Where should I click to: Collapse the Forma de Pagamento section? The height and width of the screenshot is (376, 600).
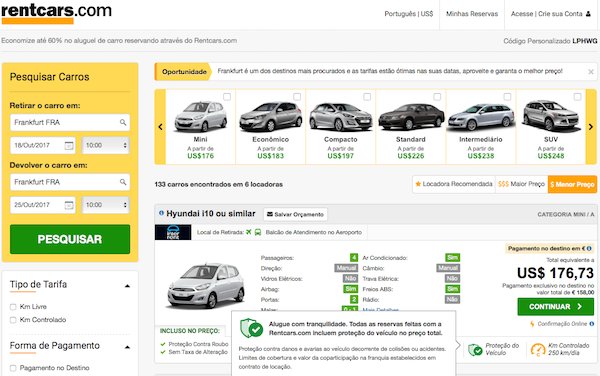point(127,347)
